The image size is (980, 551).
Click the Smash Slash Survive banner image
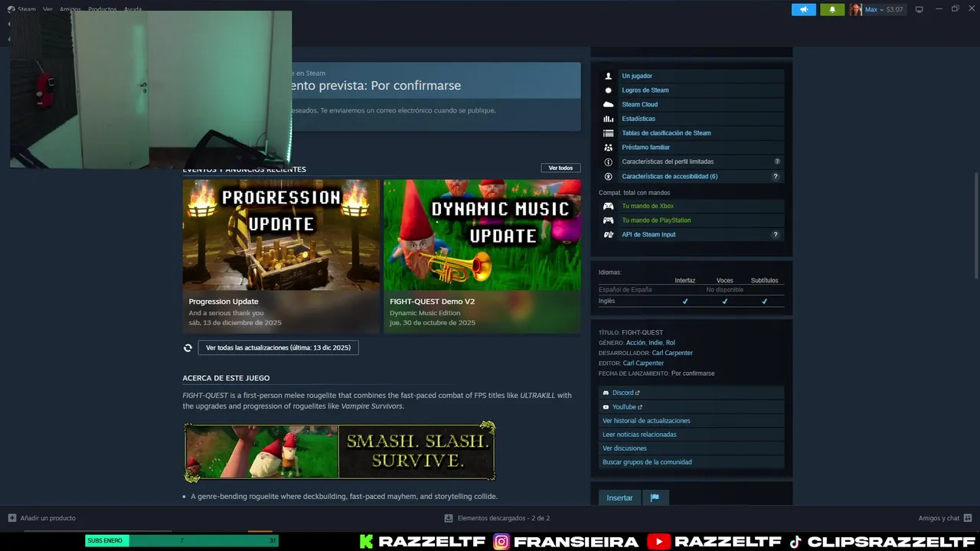pos(340,452)
